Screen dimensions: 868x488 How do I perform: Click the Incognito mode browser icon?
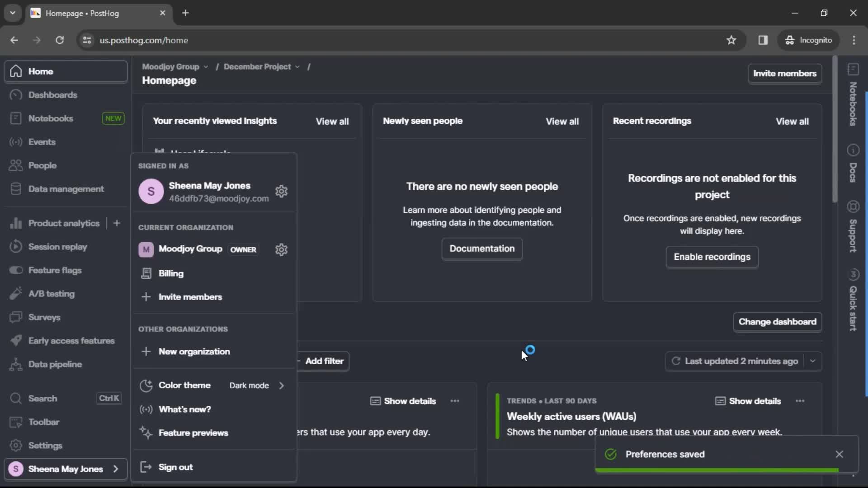pos(789,40)
